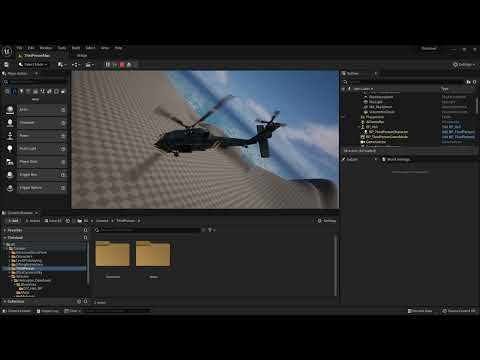
Task: Open the cinematics toolbar dropdown
Action: coord(90,64)
